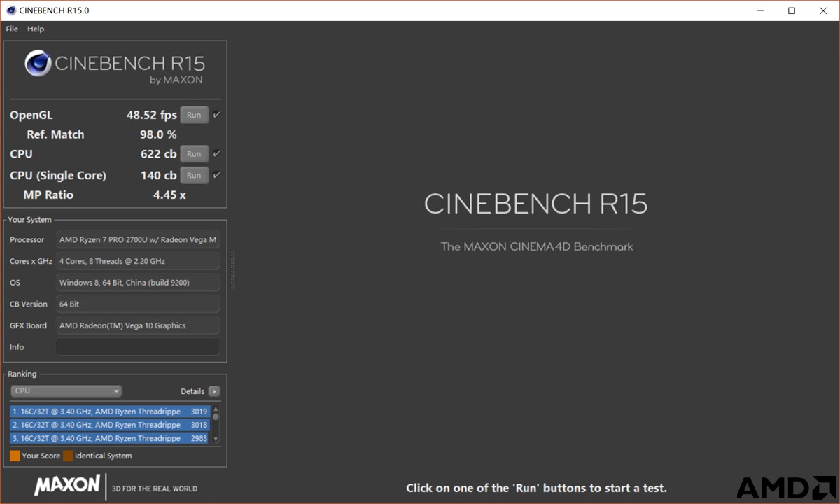Close the Cinebench window
Image resolution: width=840 pixels, height=504 pixels.
pyautogui.click(x=823, y=10)
